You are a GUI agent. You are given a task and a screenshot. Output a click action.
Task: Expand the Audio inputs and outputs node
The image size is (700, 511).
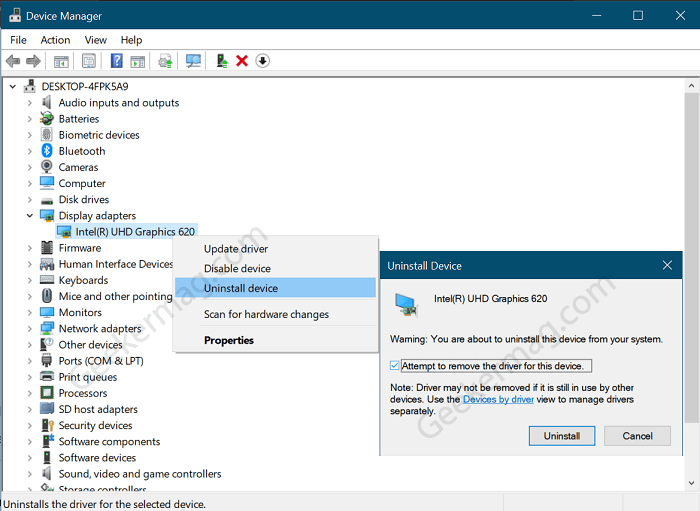29,103
